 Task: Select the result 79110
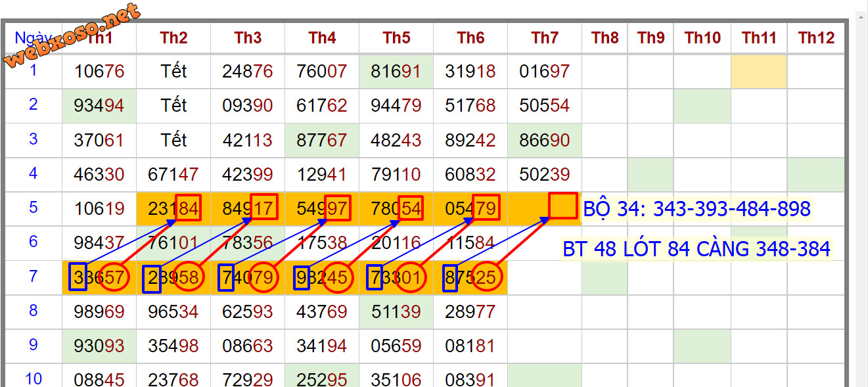396,175
